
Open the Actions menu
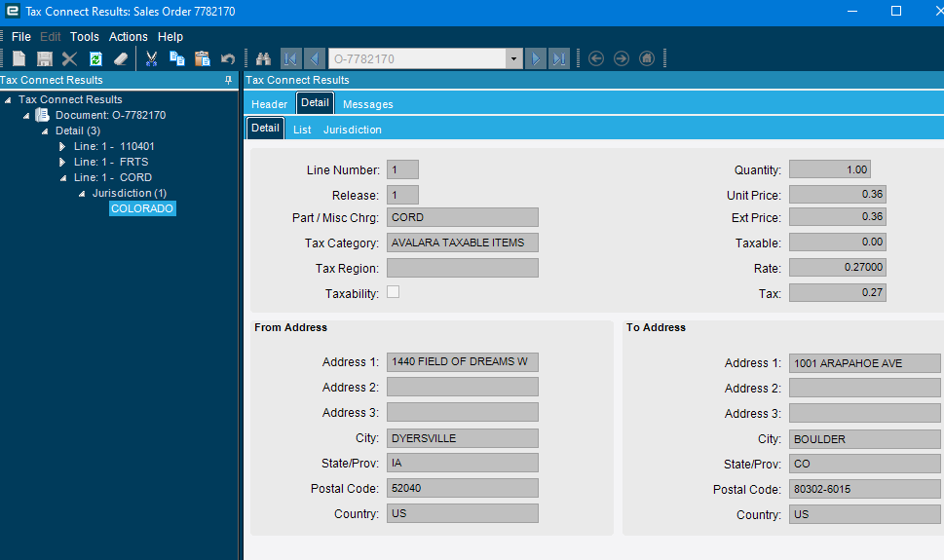point(129,37)
